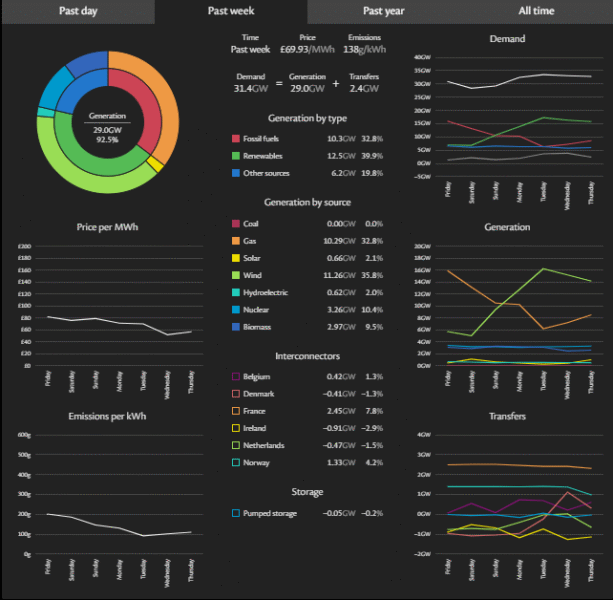This screenshot has width=613, height=600.
Task: Click the Gas orange color swatch
Action: pos(236,241)
